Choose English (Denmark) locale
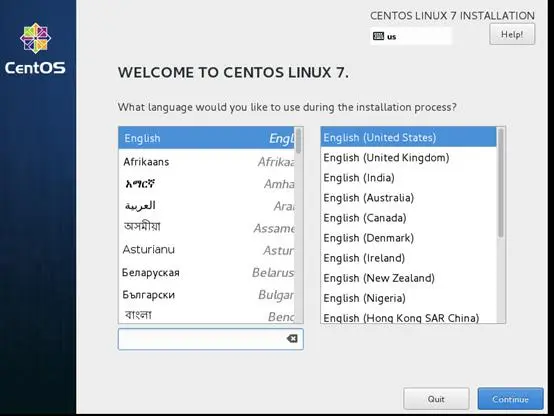The image size is (554, 416). point(408,238)
